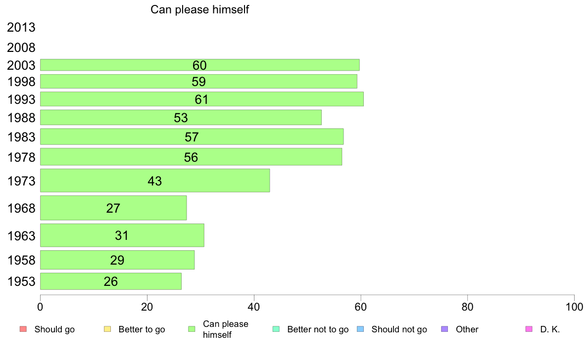The width and height of the screenshot is (588, 364).
Task: Click the Can please himself chart title
Action: tap(199, 9)
